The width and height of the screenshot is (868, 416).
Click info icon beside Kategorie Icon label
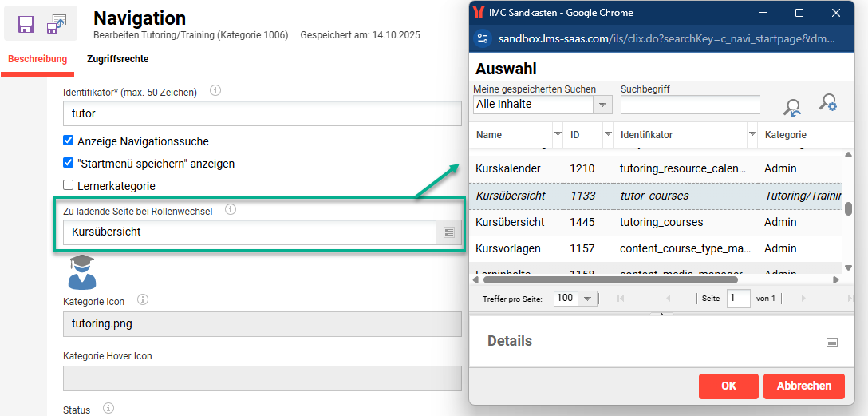click(x=143, y=300)
